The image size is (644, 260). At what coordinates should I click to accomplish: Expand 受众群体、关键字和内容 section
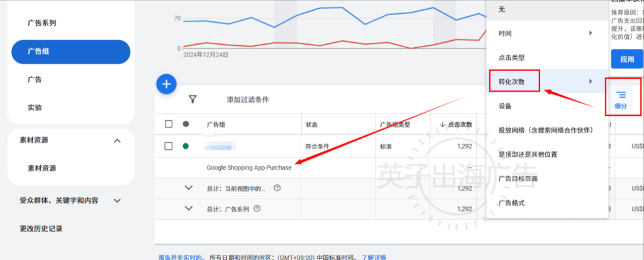click(x=117, y=201)
